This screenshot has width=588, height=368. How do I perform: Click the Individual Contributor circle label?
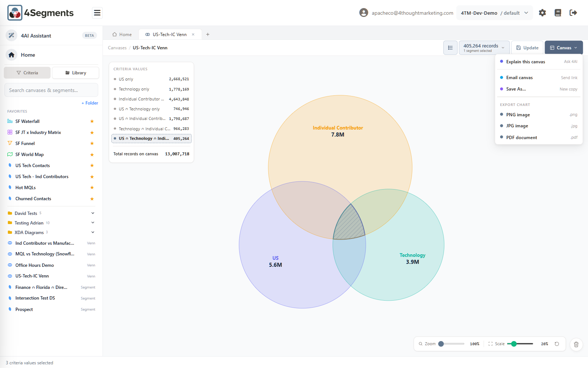click(x=338, y=128)
